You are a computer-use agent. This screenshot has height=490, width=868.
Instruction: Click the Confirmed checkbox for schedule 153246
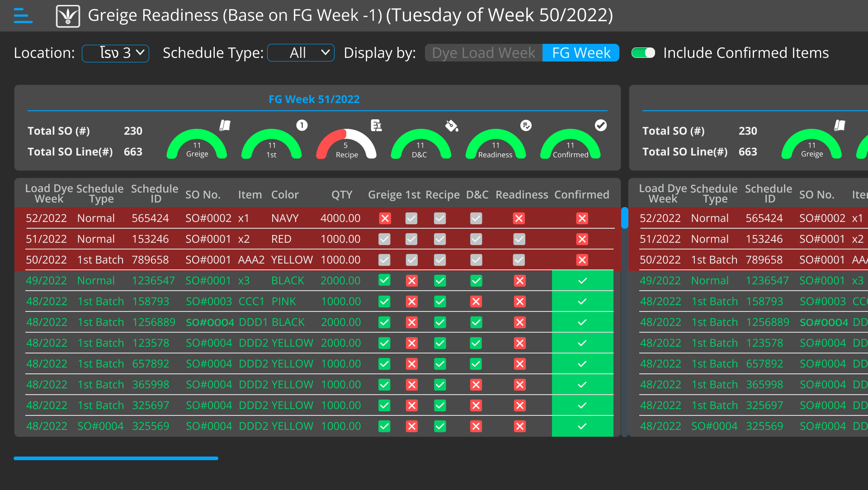582,239
